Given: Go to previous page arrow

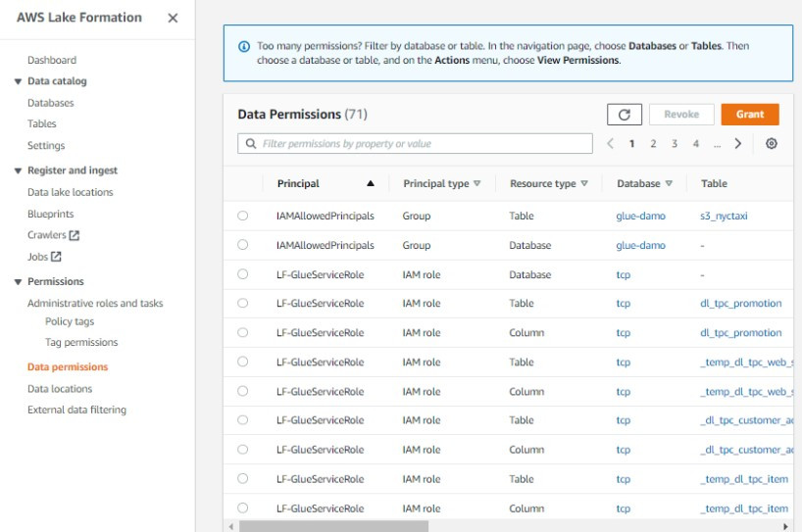Looking at the screenshot, I should [x=610, y=144].
